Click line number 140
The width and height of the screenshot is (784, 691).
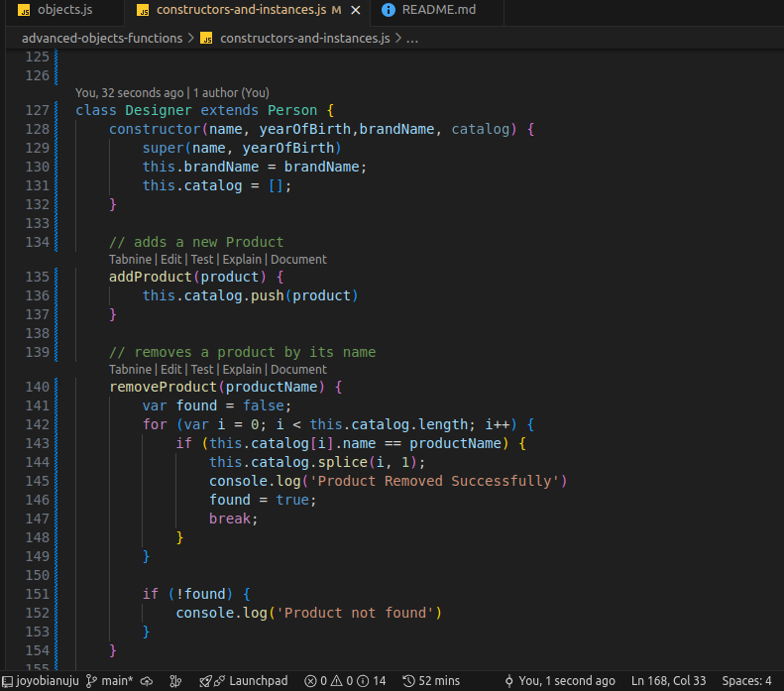38,387
